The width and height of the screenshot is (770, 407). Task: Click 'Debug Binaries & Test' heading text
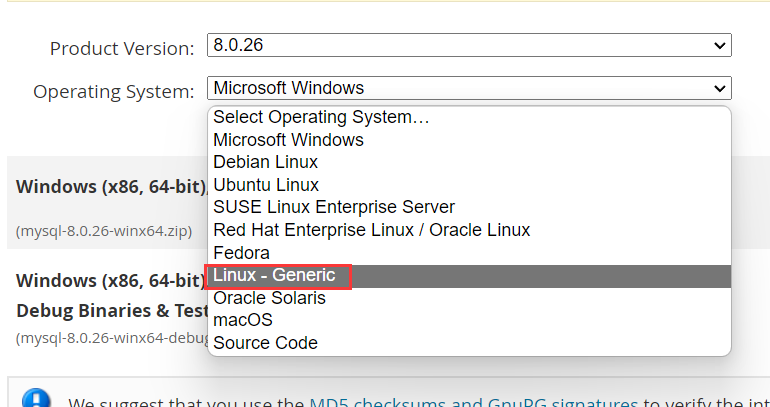pos(112,311)
